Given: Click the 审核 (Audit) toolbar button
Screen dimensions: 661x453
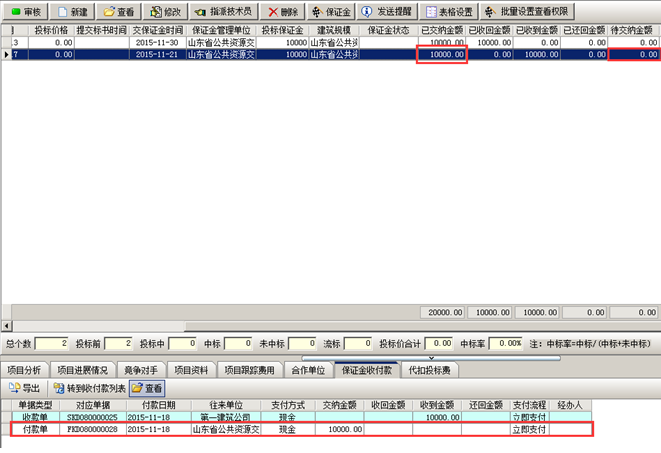Looking at the screenshot, I should point(25,11).
